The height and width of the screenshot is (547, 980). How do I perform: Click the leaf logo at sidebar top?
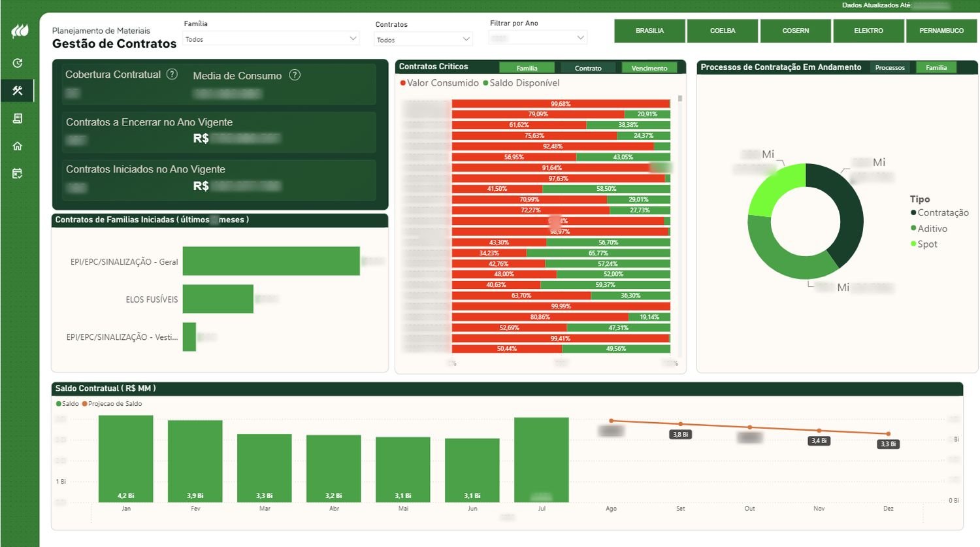[x=20, y=31]
